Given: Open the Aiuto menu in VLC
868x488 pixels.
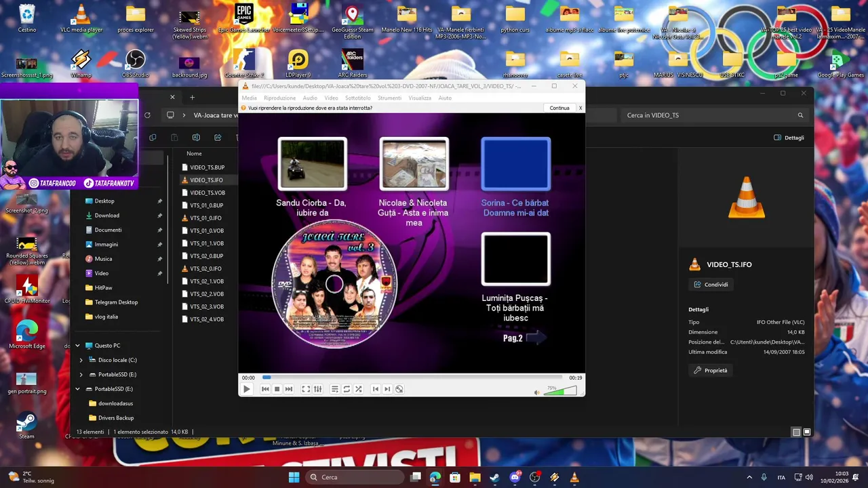Looking at the screenshot, I should pyautogui.click(x=445, y=98).
